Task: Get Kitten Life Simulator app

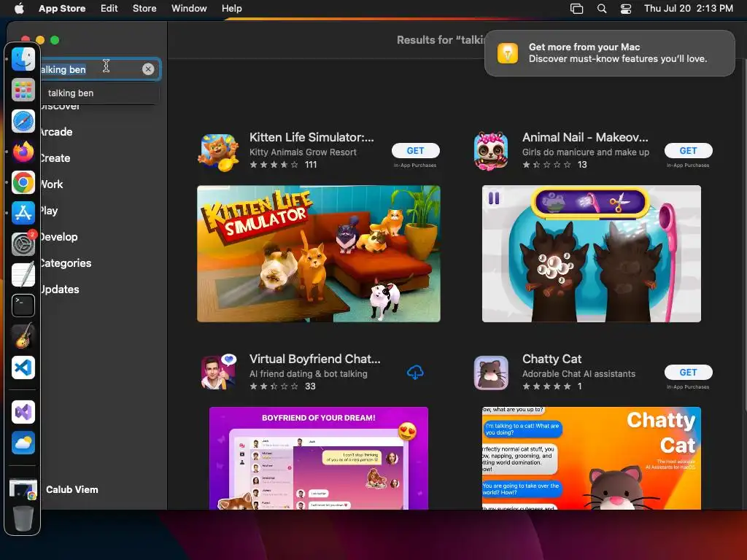Action: pyautogui.click(x=415, y=150)
